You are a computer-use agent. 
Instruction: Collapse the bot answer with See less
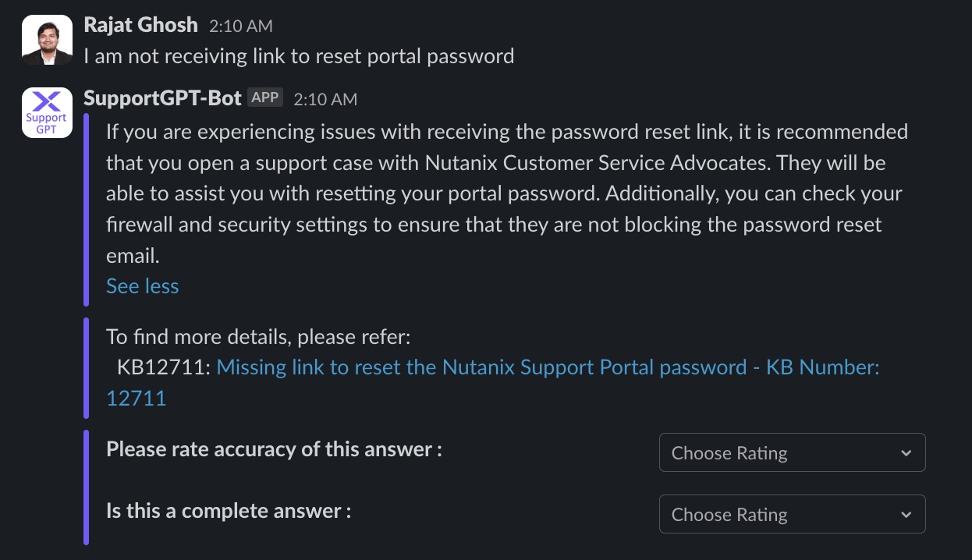click(x=142, y=286)
